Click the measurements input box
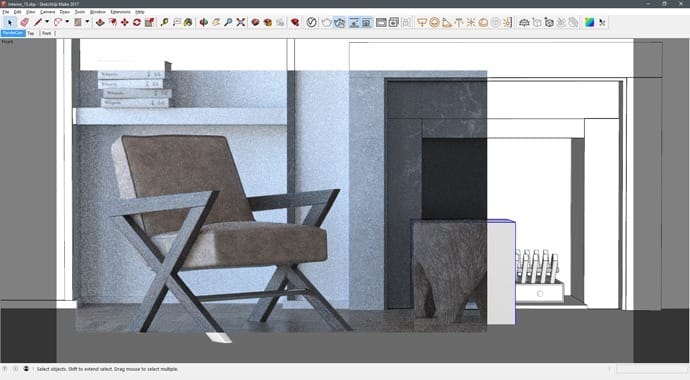 coord(652,369)
